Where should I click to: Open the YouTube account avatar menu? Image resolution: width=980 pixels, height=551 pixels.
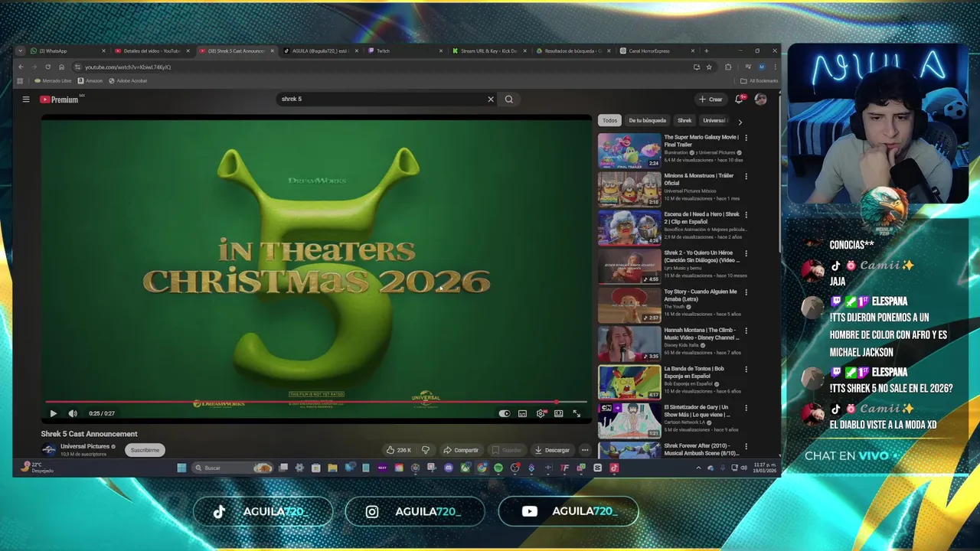760,99
